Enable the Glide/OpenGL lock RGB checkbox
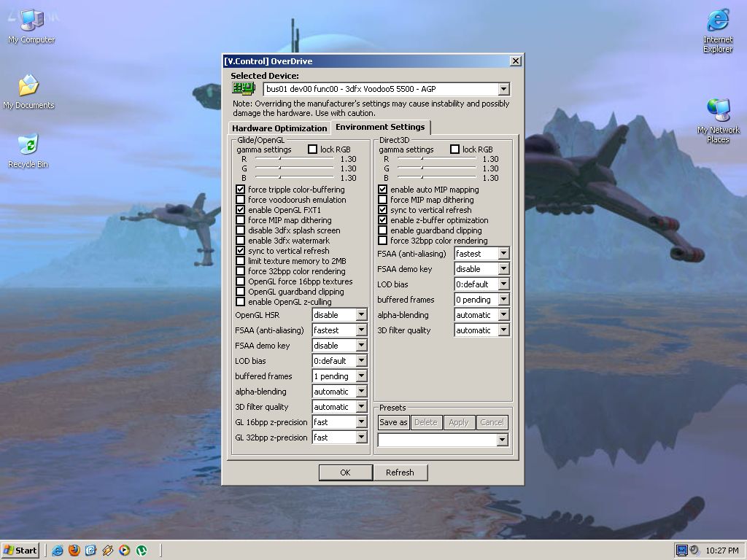Image resolution: width=747 pixels, height=560 pixels. point(313,149)
